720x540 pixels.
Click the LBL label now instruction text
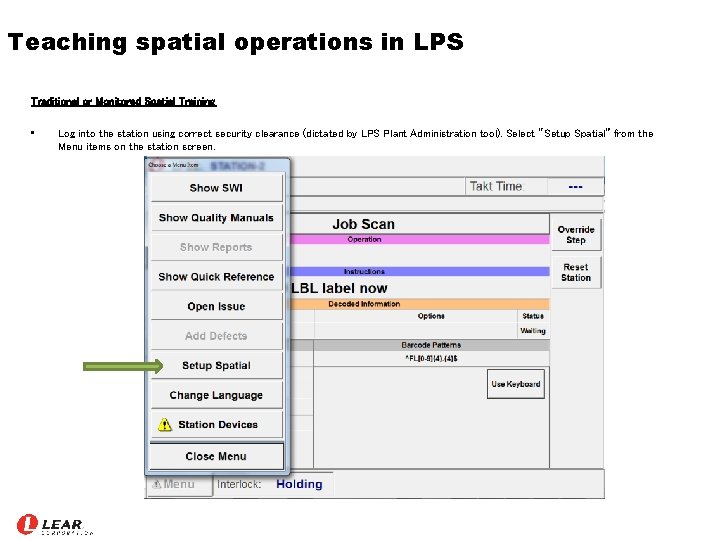tap(339, 288)
